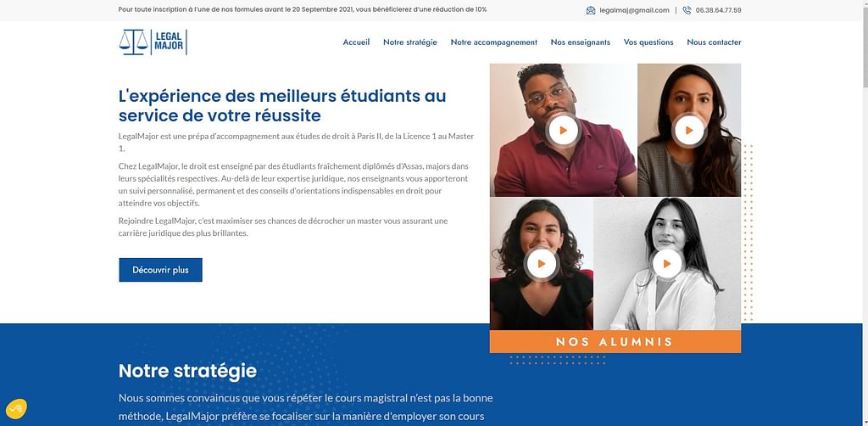Click the Notre stratégie section heading
868x426 pixels.
tap(187, 371)
